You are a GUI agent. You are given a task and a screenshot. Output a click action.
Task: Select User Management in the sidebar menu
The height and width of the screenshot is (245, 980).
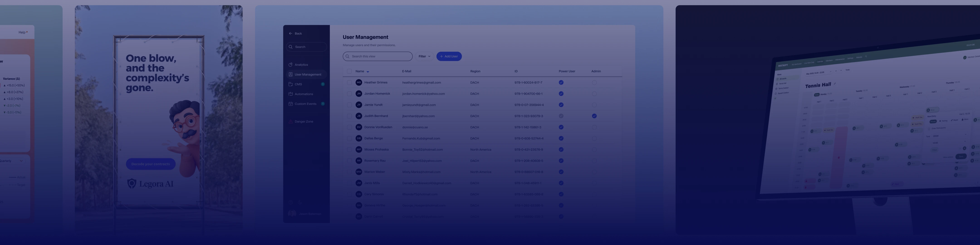[307, 75]
